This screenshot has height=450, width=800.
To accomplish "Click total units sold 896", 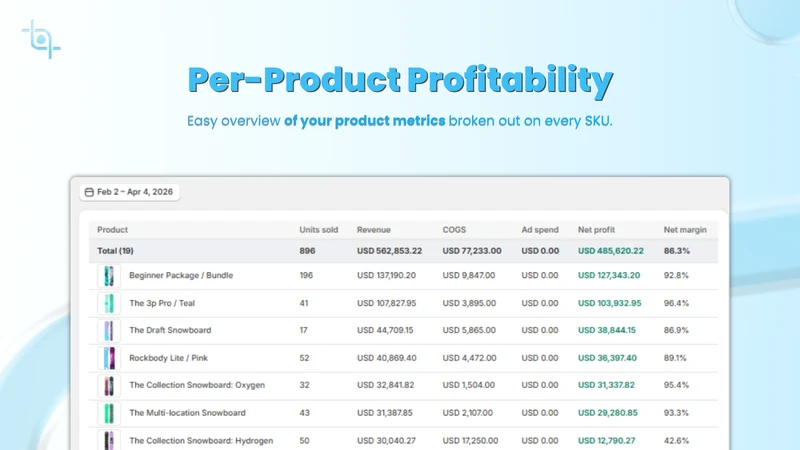I will pos(307,251).
